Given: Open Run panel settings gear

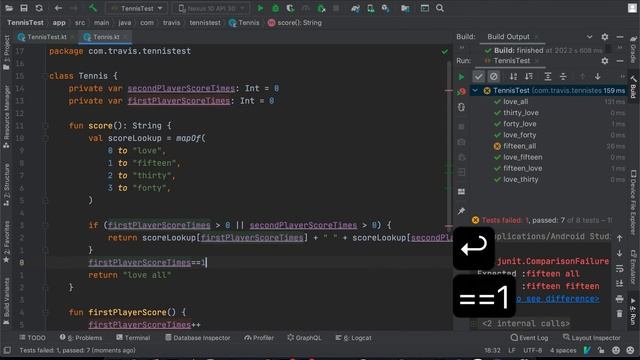Looking at the screenshot, I should click(605, 61).
